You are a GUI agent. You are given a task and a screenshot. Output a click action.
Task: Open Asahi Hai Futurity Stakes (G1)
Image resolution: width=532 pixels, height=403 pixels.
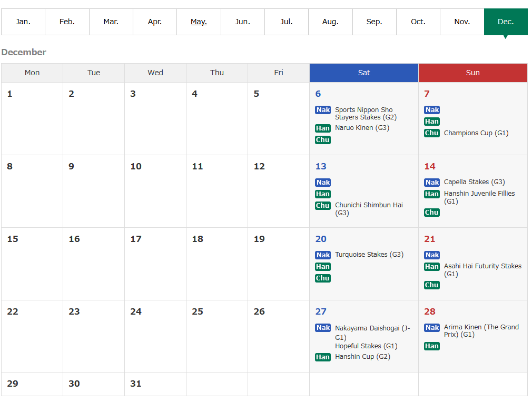(482, 270)
